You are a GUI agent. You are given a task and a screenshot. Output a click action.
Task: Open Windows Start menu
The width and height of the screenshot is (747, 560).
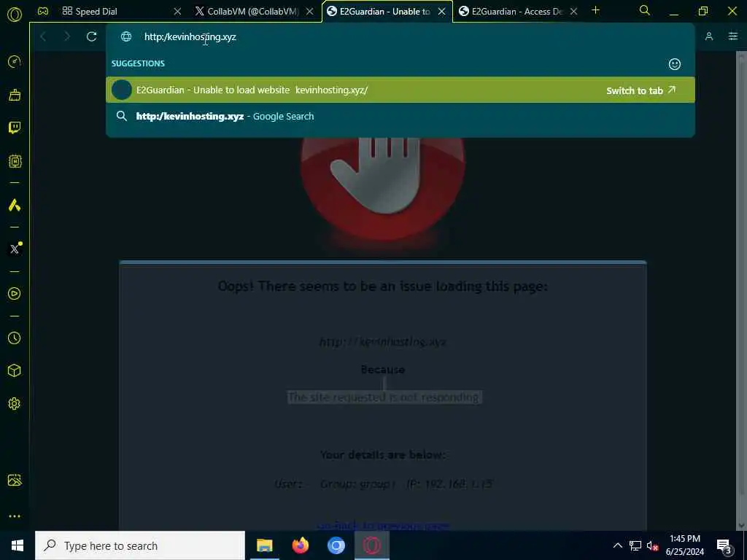tap(18, 545)
